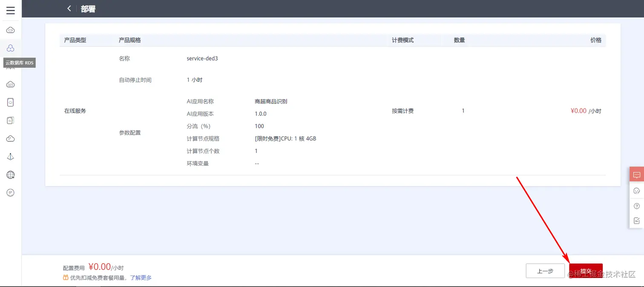This screenshot has height=287, width=644.
Task: Open the red feedback chat icon on the right
Action: pyautogui.click(x=637, y=174)
